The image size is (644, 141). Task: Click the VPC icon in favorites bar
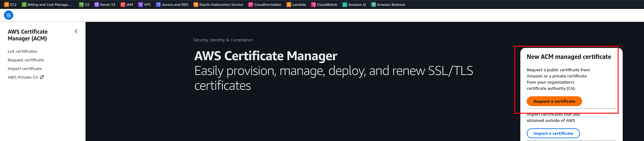pos(140,5)
